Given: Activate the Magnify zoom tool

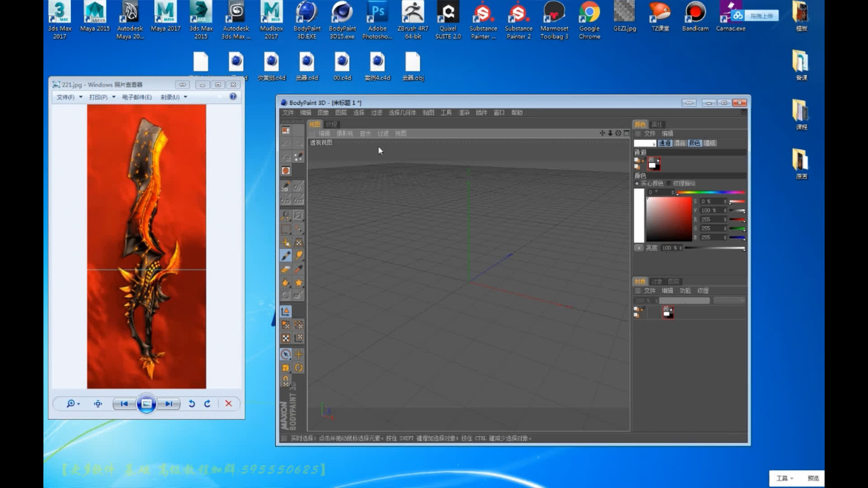Looking at the screenshot, I should point(286,216).
